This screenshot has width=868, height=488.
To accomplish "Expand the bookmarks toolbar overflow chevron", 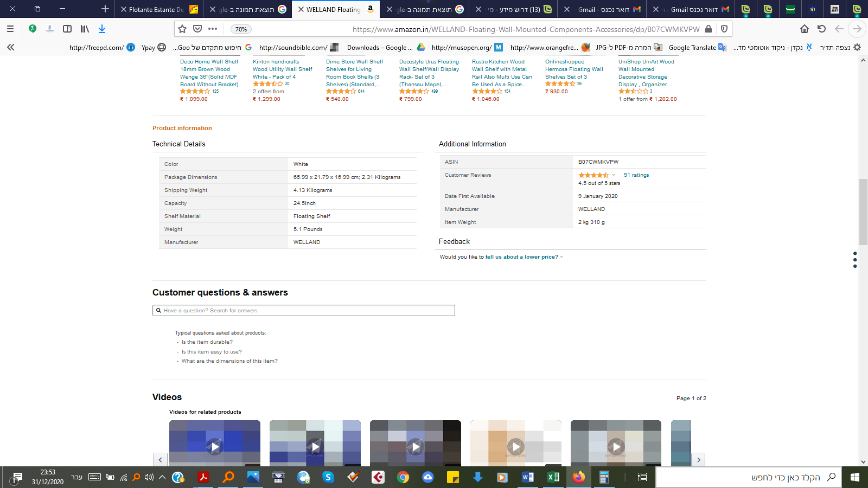I will [11, 47].
